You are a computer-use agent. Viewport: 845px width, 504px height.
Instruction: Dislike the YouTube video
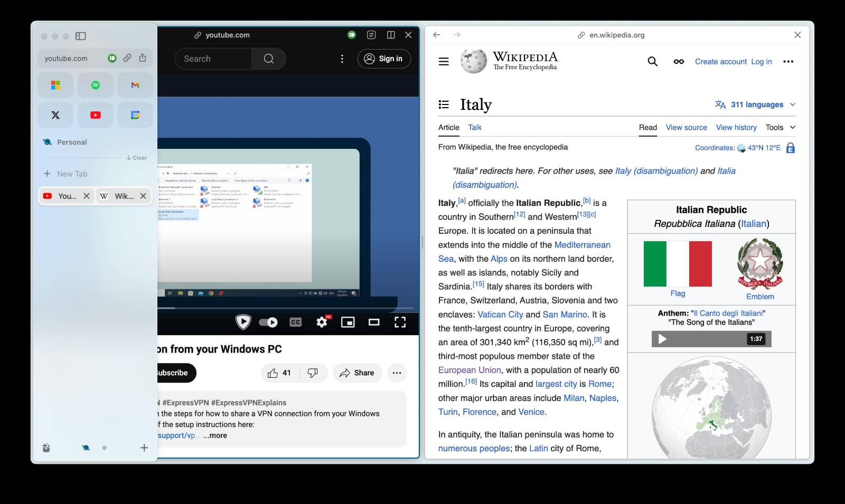click(x=313, y=373)
